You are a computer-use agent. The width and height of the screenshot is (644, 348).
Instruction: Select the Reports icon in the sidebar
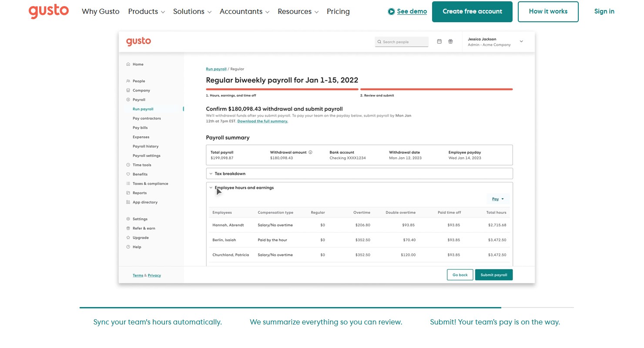point(129,193)
